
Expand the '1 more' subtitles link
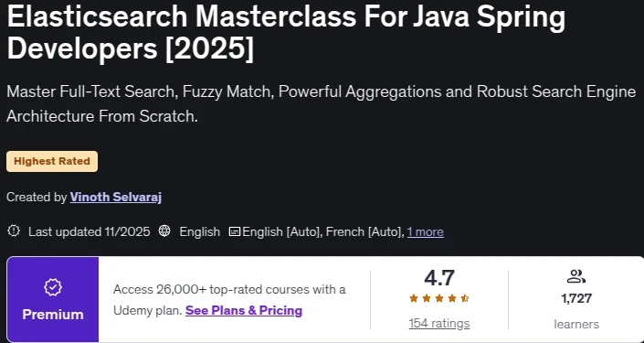click(x=425, y=232)
